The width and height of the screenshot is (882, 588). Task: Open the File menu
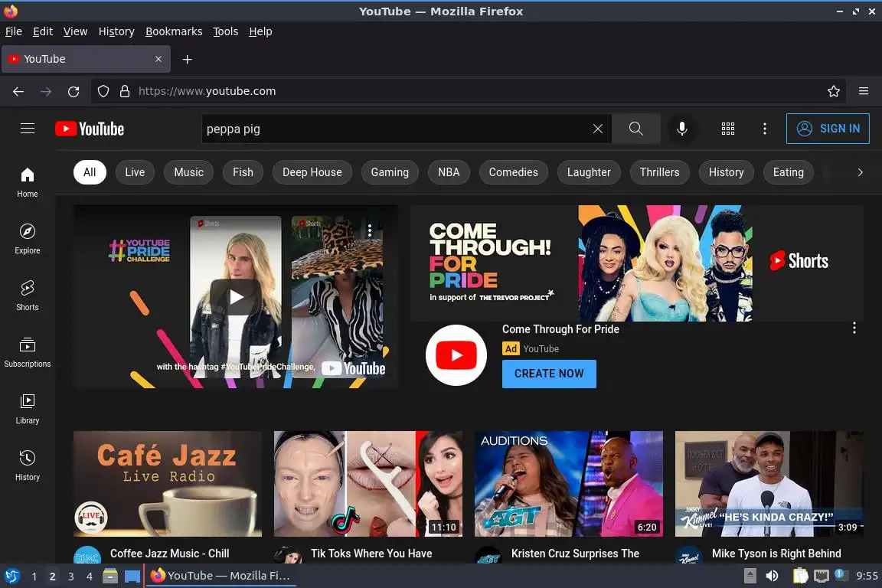click(x=14, y=31)
